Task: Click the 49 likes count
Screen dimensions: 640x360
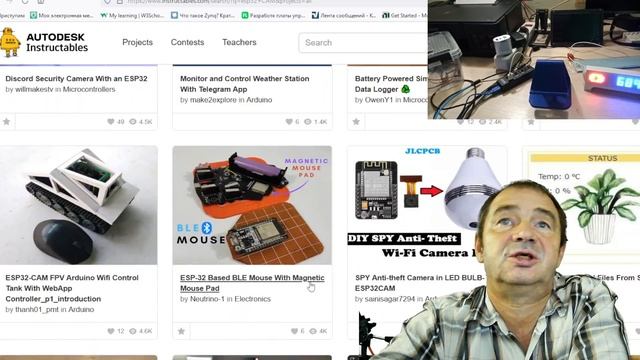Action: [120, 122]
